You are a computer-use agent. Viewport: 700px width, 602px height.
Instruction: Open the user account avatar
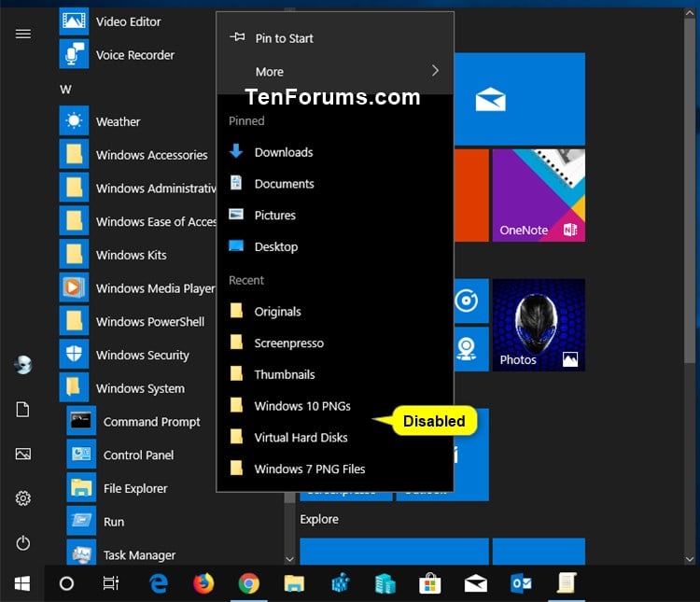pyautogui.click(x=23, y=365)
